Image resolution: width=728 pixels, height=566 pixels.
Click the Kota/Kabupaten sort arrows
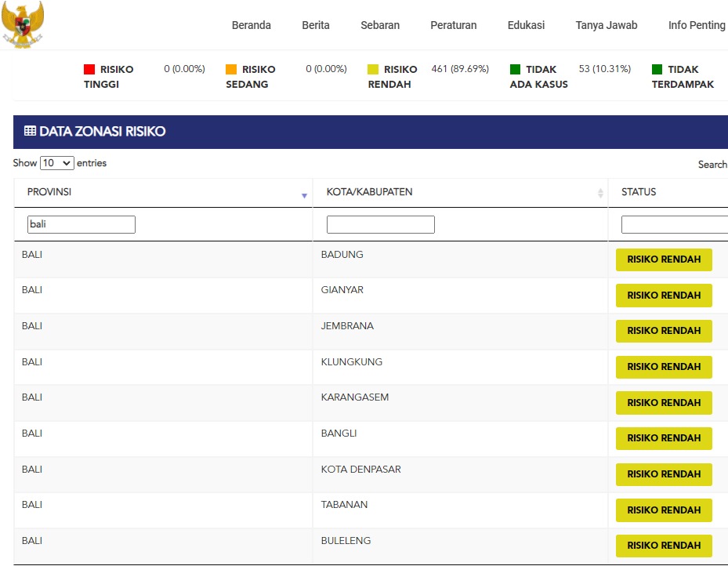click(x=600, y=193)
